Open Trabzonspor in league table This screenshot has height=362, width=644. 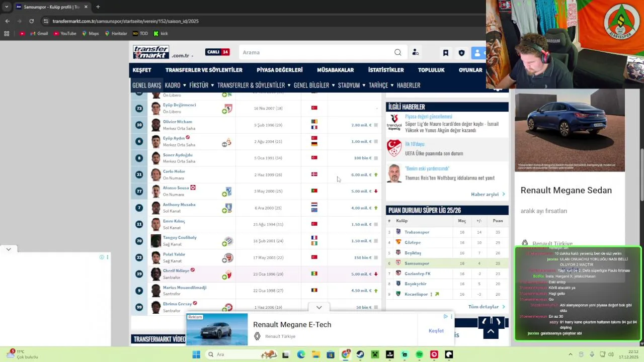(417, 232)
